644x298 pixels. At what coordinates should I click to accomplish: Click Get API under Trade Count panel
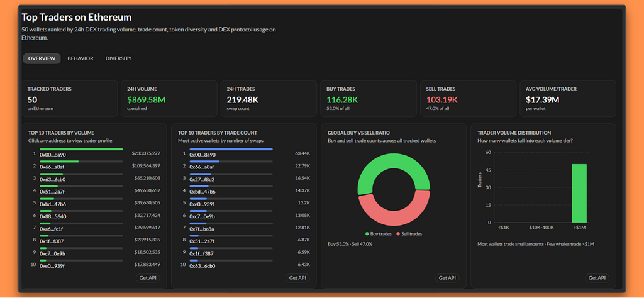[x=297, y=278]
